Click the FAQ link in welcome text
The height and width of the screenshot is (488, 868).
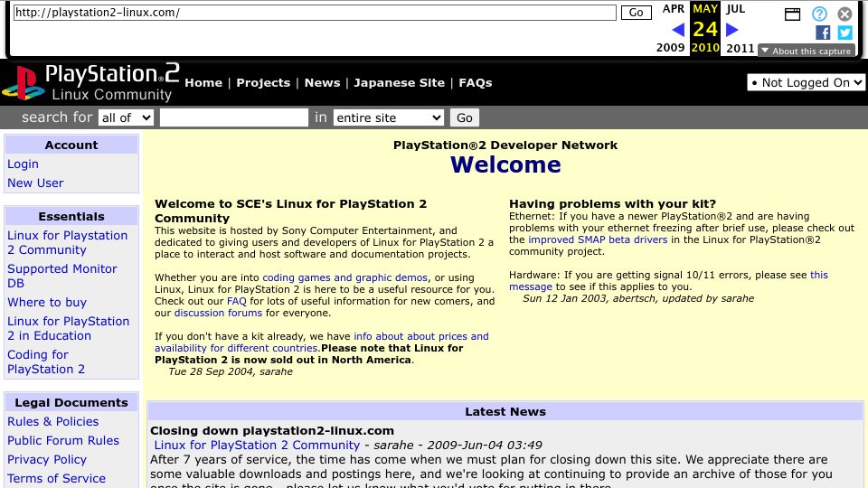pos(236,301)
